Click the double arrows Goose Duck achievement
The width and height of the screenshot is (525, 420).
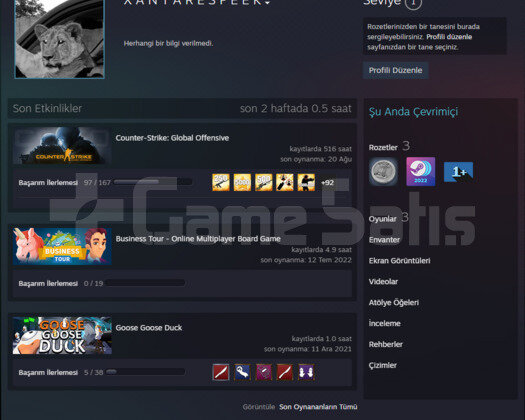click(306, 372)
